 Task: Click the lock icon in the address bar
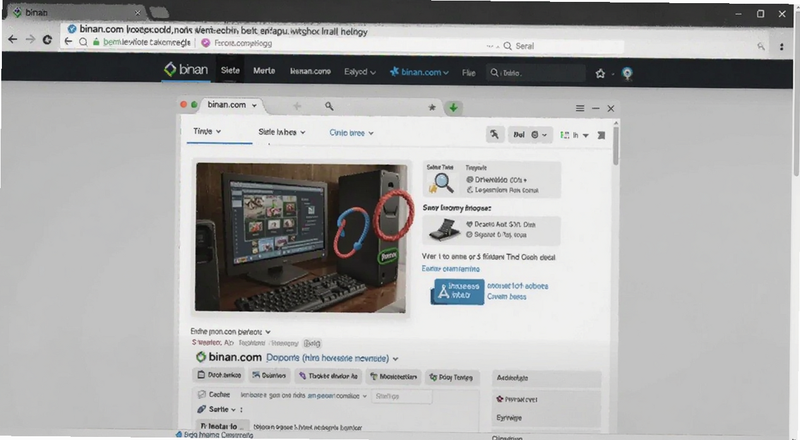[x=96, y=42]
